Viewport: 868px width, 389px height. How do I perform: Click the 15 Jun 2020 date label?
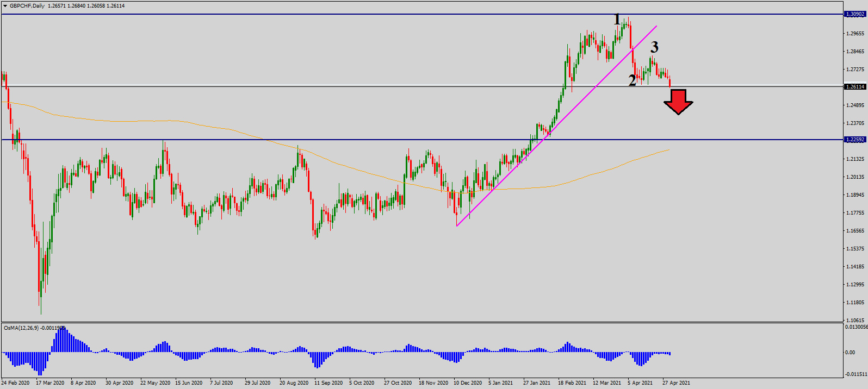pos(189,383)
